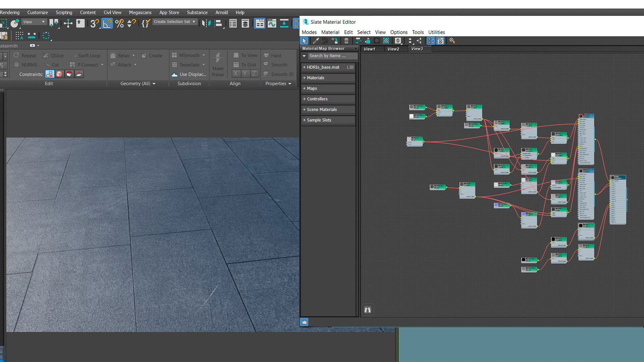
Task: Click the pan hand icon at bottom left of Slate
Action: 304,322
